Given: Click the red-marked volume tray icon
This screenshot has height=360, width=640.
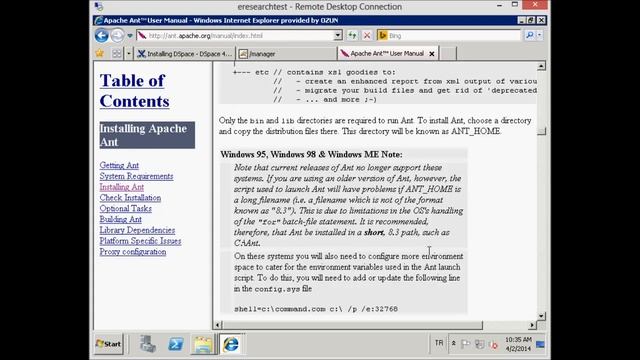Looking at the screenshot, I should tap(493, 344).
